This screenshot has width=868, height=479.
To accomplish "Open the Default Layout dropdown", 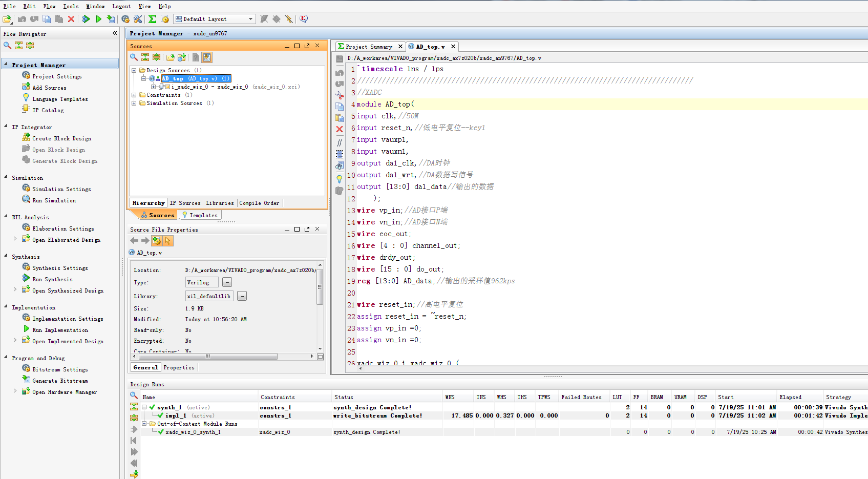I will [214, 19].
